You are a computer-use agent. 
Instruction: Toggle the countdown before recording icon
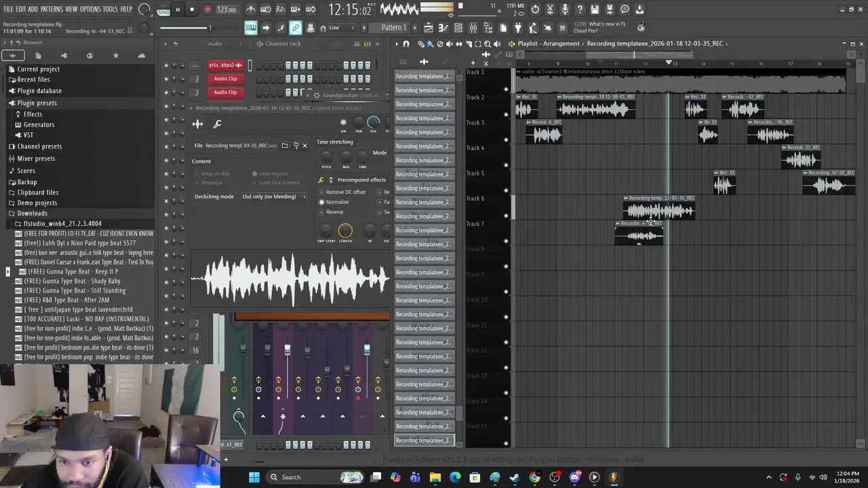(281, 9)
